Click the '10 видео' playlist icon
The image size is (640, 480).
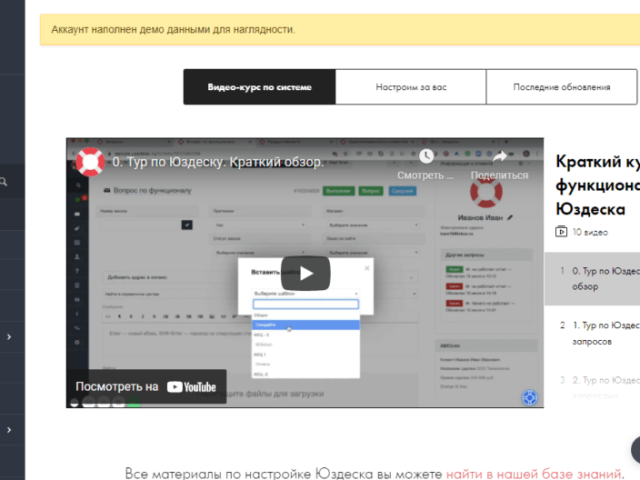tap(561, 232)
